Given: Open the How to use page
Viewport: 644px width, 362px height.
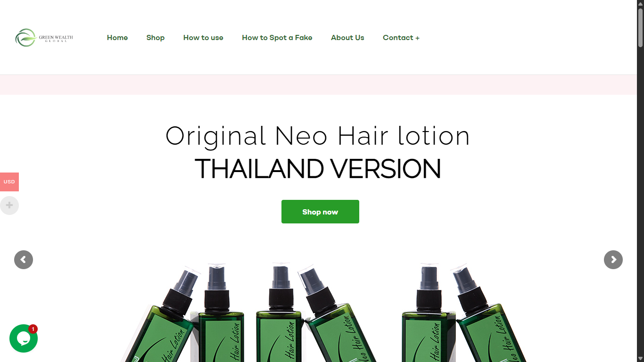Looking at the screenshot, I should (203, 38).
